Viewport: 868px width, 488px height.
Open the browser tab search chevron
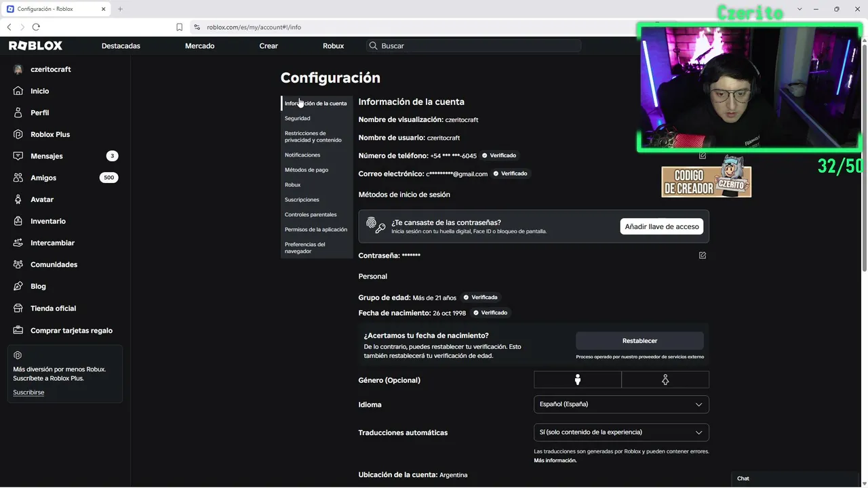[x=800, y=9]
